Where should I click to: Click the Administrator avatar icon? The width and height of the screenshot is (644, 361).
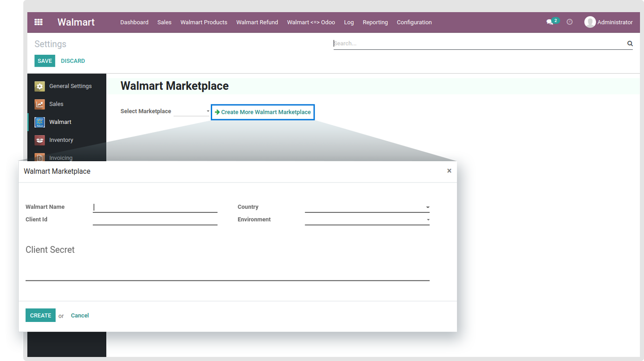[x=590, y=22]
